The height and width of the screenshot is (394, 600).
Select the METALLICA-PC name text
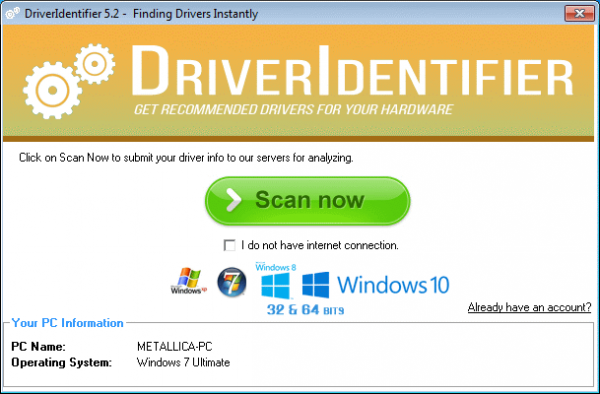coord(174,347)
